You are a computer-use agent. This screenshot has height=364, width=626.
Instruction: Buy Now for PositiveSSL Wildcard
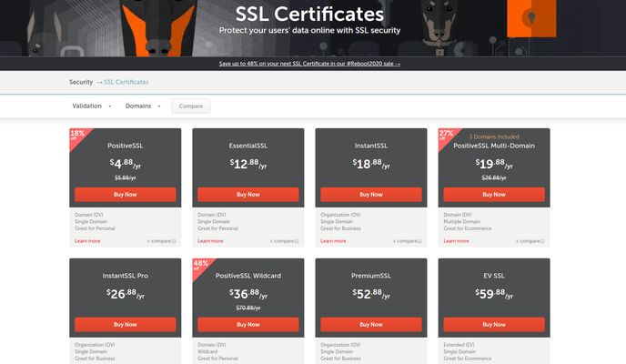pyautogui.click(x=248, y=325)
